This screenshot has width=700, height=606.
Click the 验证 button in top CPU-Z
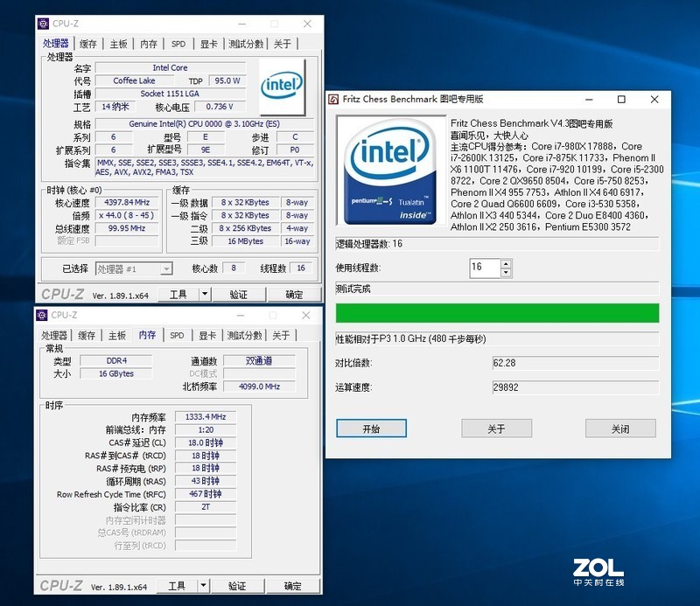(238, 294)
